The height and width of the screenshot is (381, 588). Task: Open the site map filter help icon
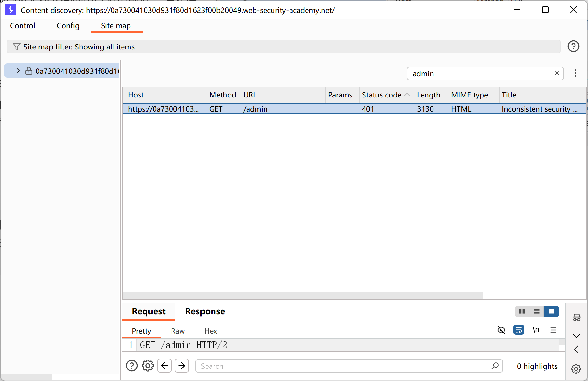tap(573, 47)
